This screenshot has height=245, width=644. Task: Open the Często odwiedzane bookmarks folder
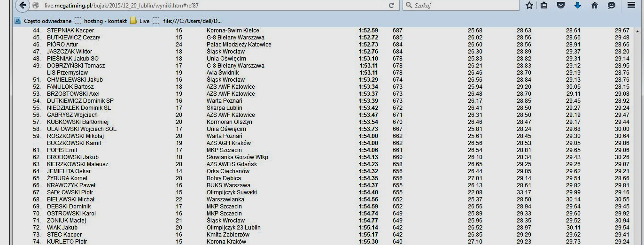click(x=43, y=21)
